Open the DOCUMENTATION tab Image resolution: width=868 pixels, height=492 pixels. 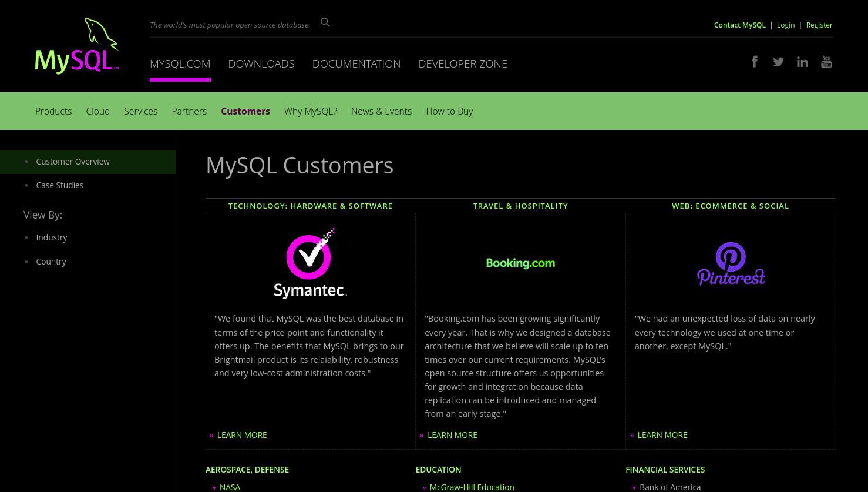pyautogui.click(x=356, y=63)
